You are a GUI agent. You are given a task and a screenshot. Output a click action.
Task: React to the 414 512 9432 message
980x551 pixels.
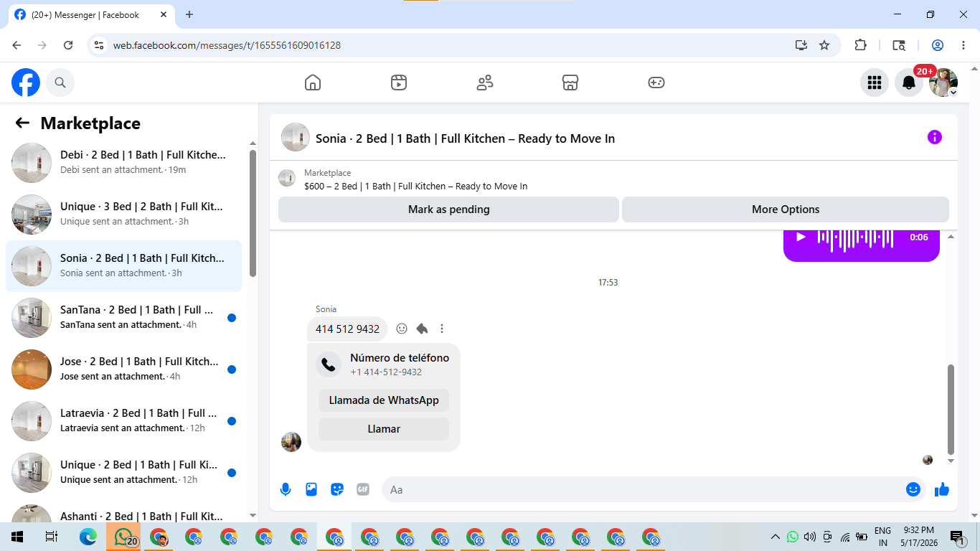click(402, 329)
